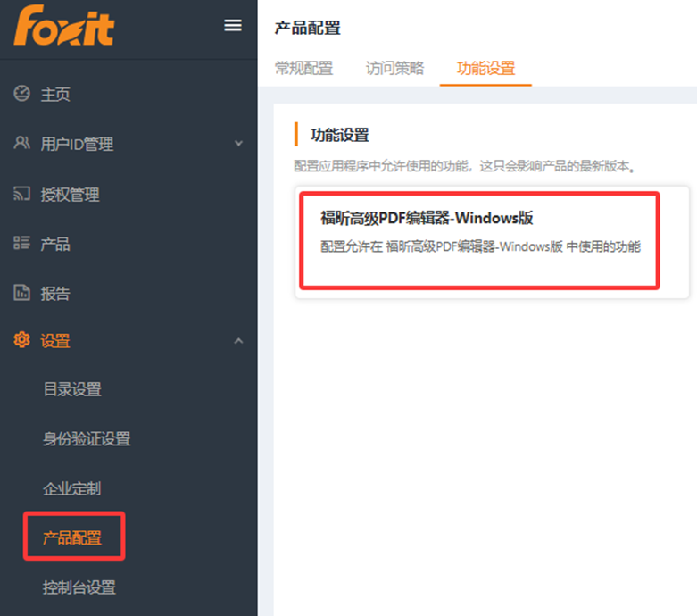Collapse sidebar with hamburger menu icon
This screenshot has height=616, width=697.
point(233,25)
